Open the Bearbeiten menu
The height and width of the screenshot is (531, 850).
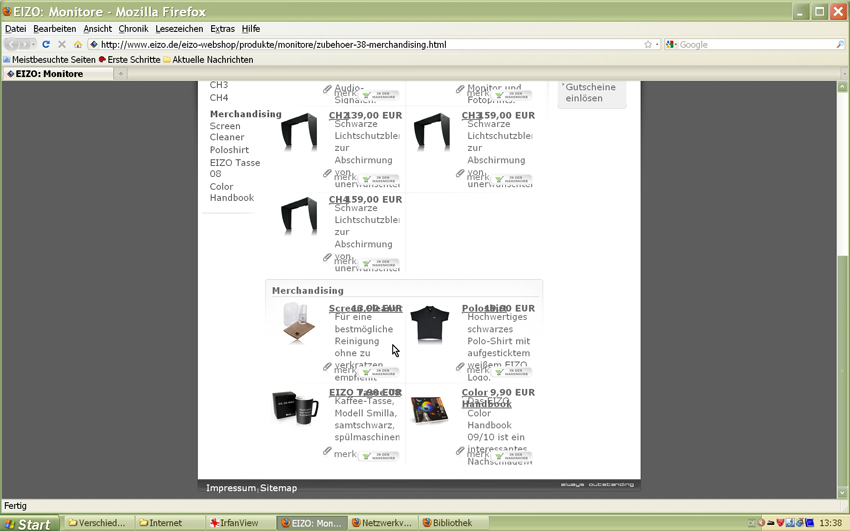pos(55,29)
